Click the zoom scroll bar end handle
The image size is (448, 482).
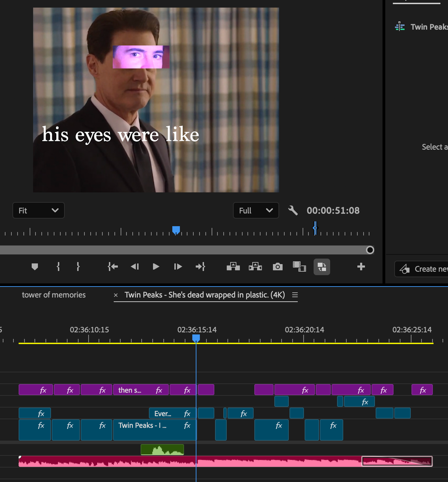[x=370, y=250]
